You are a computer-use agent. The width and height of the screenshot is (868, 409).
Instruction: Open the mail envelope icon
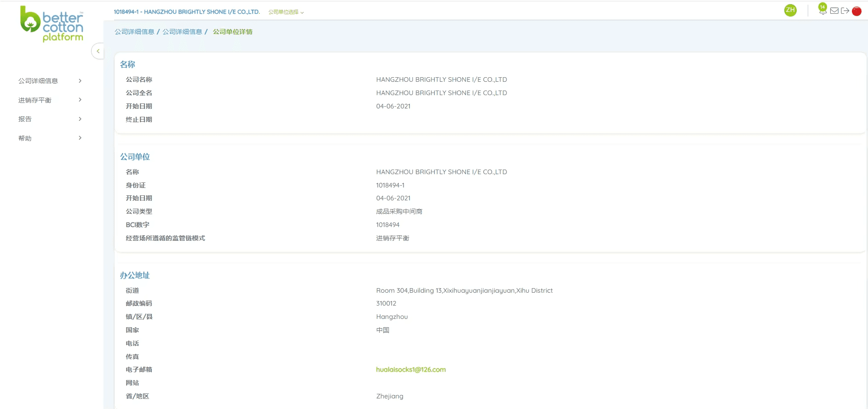coord(834,11)
